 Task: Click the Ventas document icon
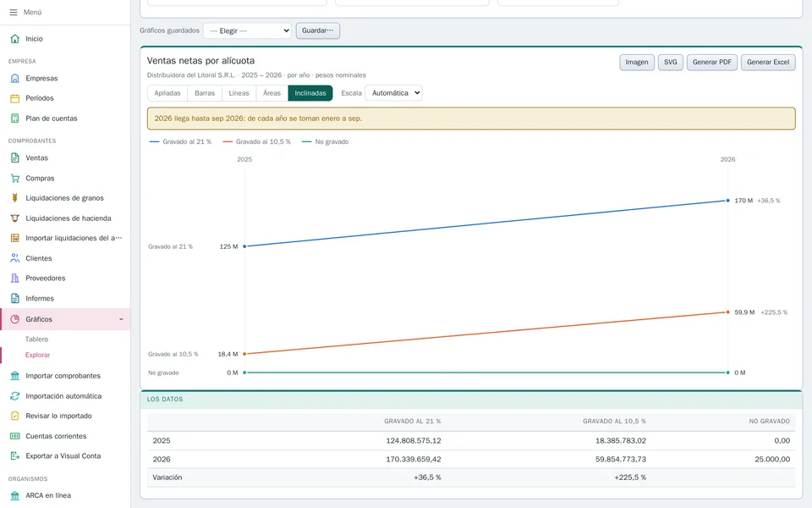tap(15, 158)
